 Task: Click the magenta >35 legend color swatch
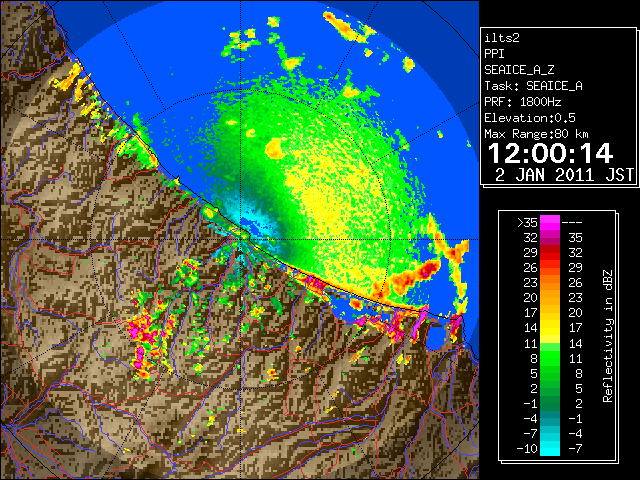click(x=550, y=222)
